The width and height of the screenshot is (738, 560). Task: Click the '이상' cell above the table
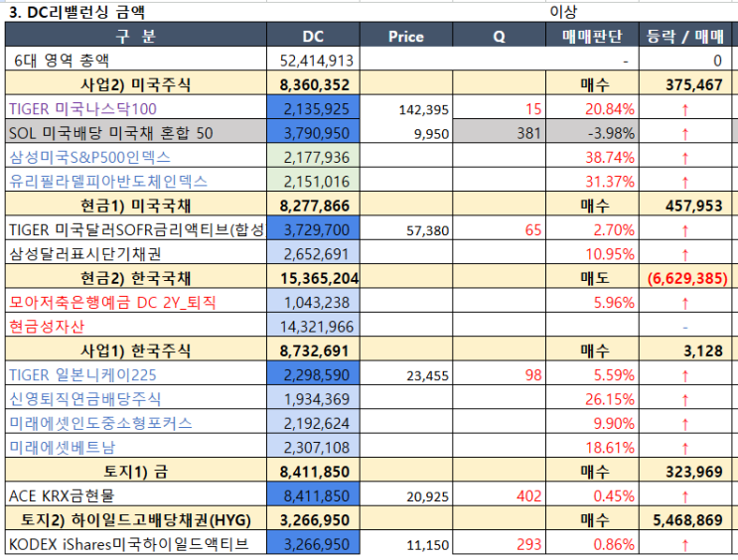[563, 12]
